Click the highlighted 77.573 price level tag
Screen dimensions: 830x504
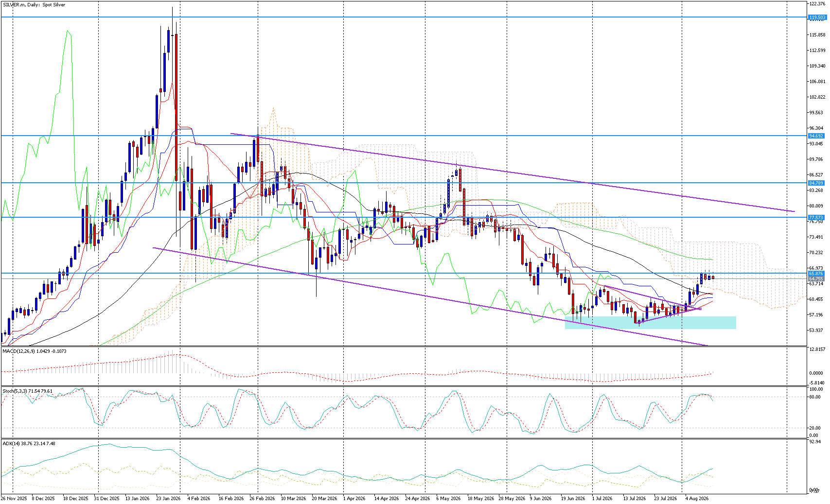816,217
